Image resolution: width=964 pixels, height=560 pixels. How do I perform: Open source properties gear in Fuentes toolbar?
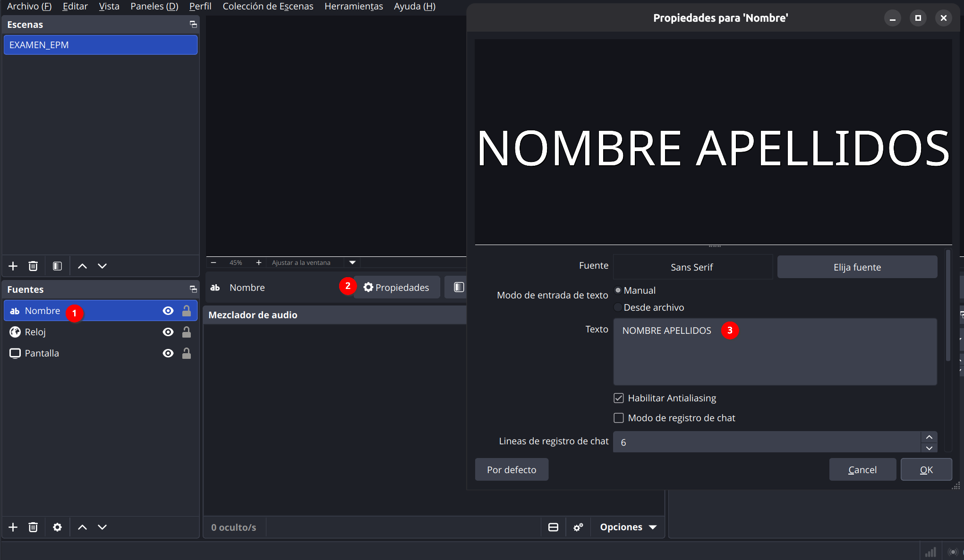(x=57, y=527)
